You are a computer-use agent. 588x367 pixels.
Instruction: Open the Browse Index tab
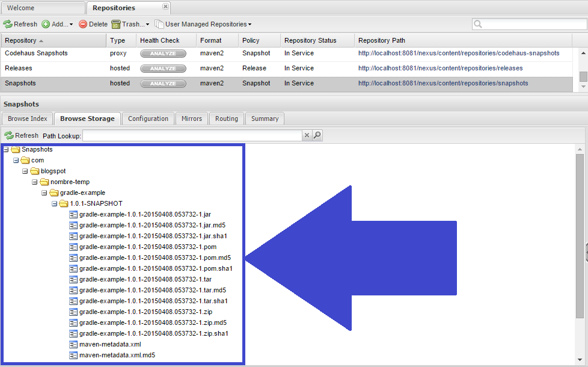coord(28,119)
